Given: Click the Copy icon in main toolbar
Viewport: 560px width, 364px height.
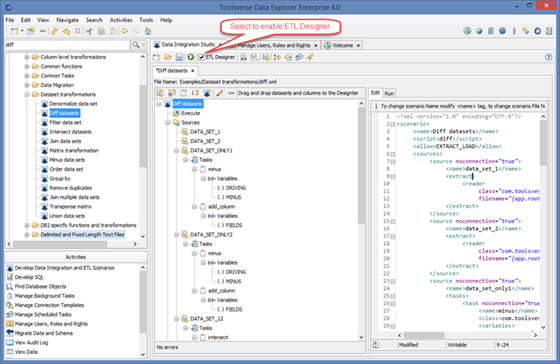Looking at the screenshot, I should (x=101, y=31).
